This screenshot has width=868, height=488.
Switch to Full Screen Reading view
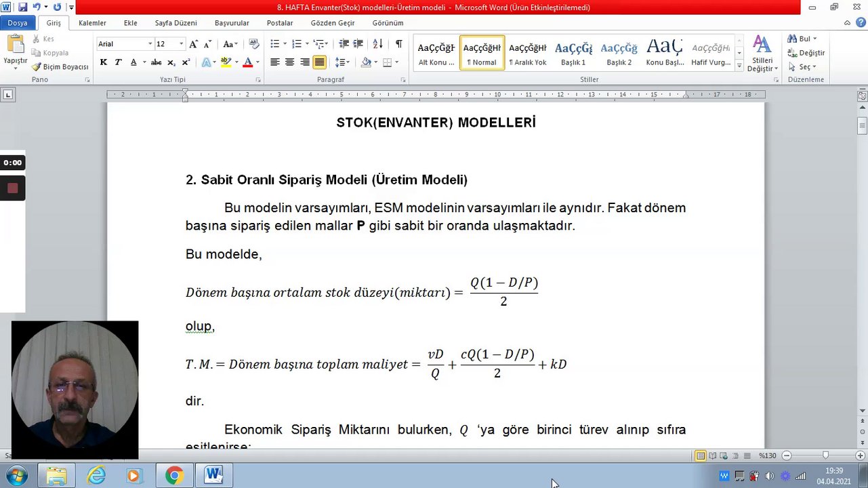(712, 455)
